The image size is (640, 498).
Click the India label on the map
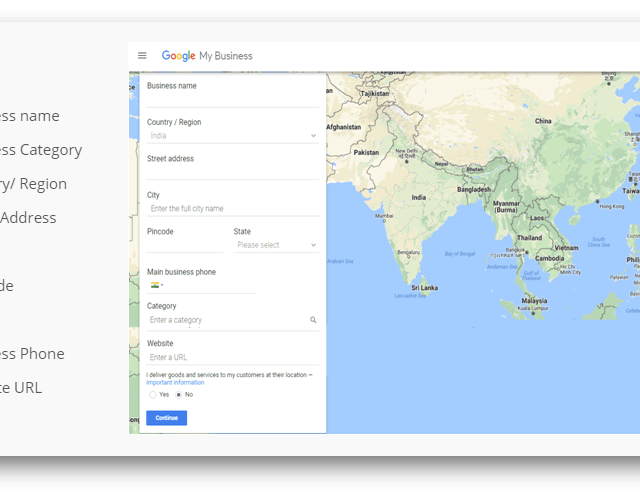(x=418, y=197)
